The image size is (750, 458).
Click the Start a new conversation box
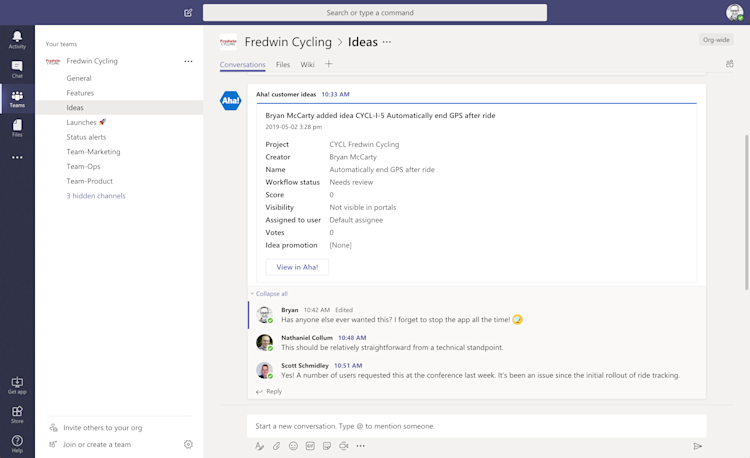click(x=476, y=426)
